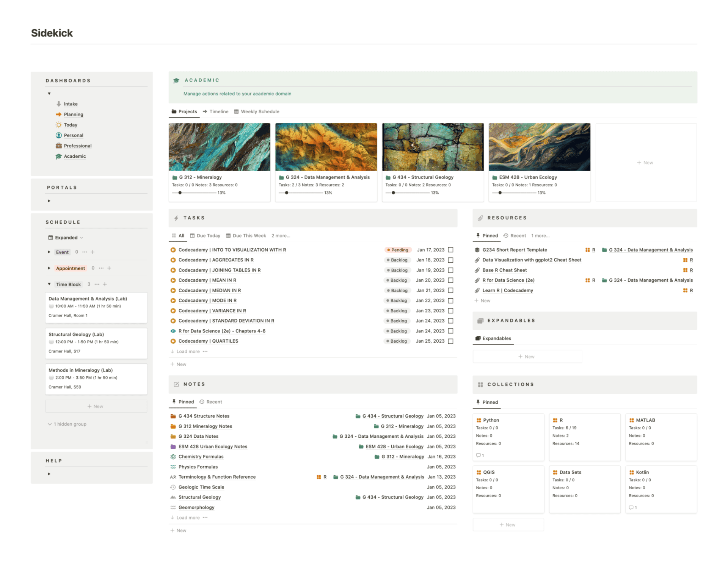Expand the Portals section
The image size is (728, 567).
click(49, 201)
